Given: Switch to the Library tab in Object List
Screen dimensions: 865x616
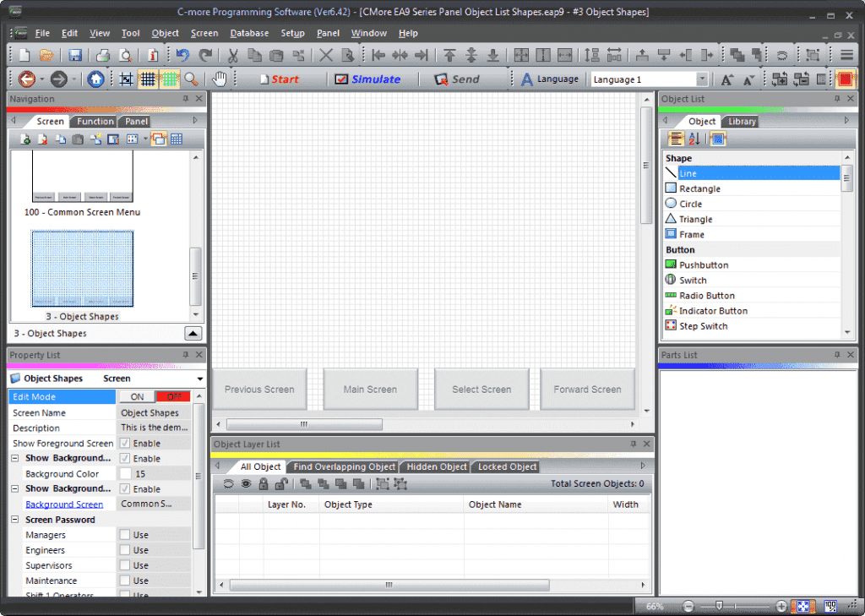Looking at the screenshot, I should [x=740, y=121].
